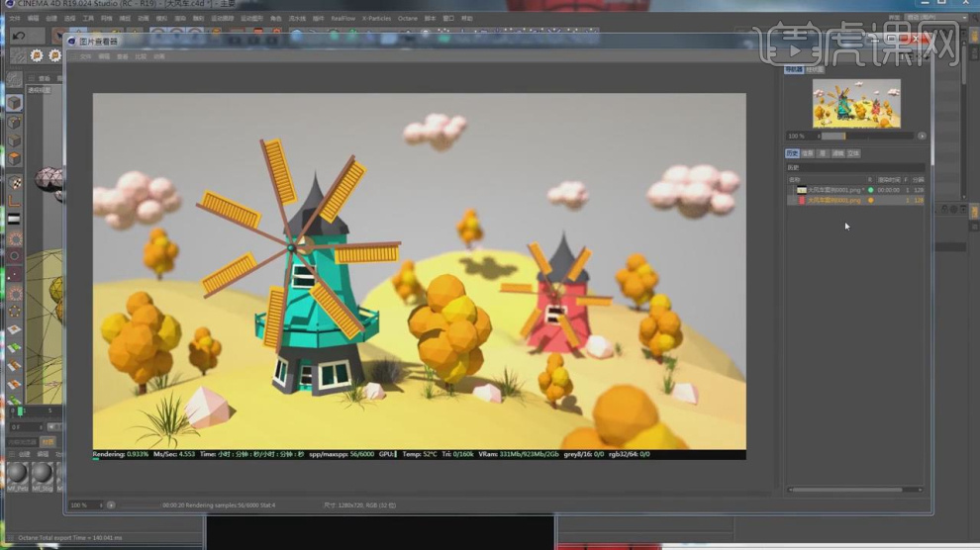The image size is (980, 550).
Task: Select the polygon mode orange cube icon
Action: pos(14,157)
